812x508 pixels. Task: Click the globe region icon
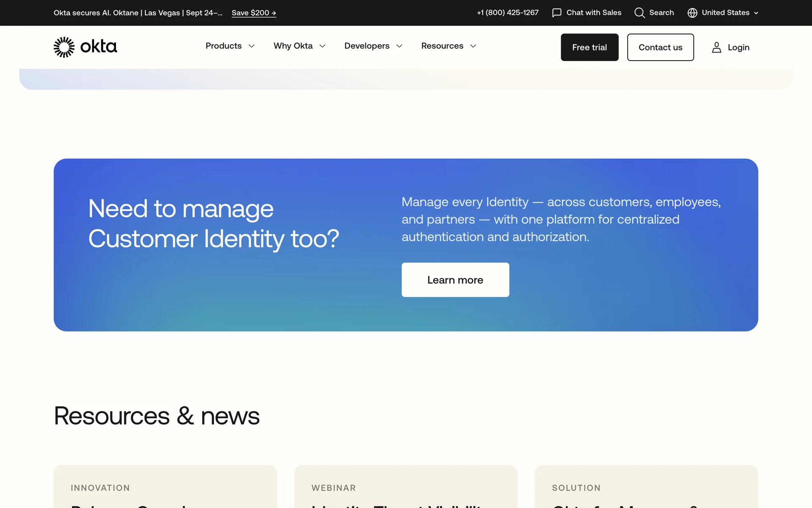[692, 13]
